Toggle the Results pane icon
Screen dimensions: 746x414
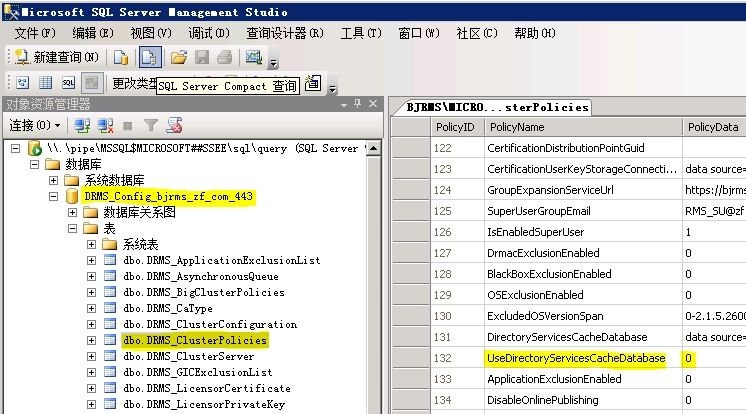(x=92, y=83)
